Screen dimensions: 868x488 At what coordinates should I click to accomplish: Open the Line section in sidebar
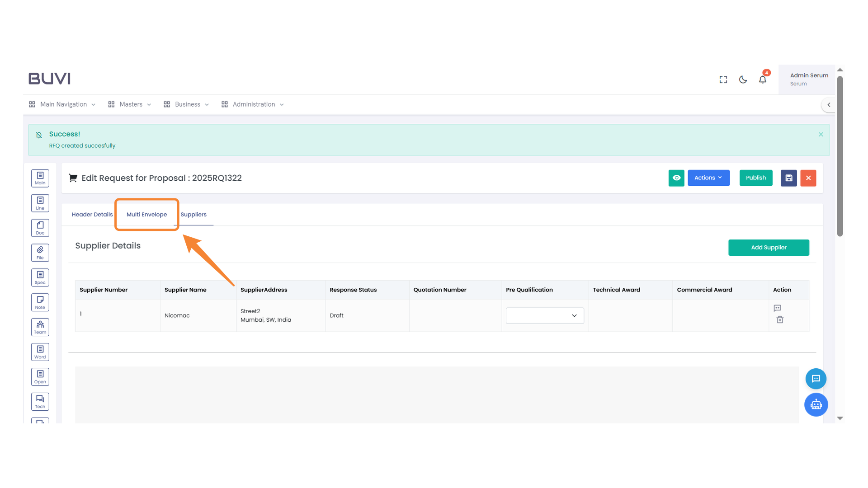point(40,203)
